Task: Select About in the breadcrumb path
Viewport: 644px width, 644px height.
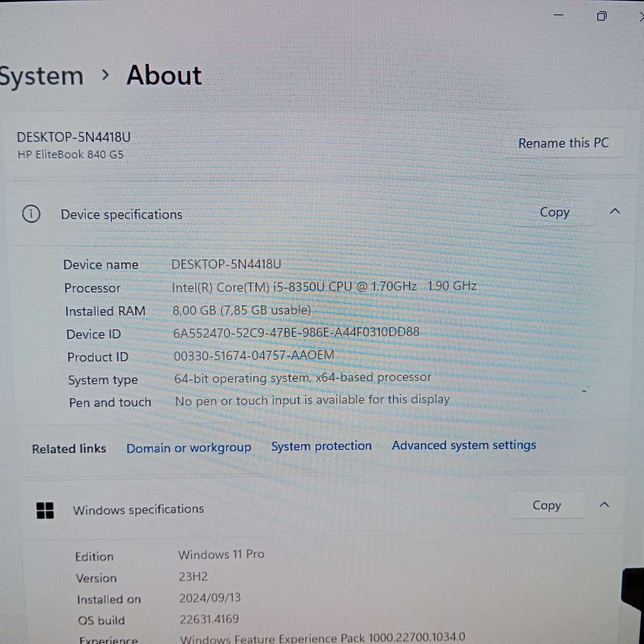Action: pyautogui.click(x=164, y=75)
